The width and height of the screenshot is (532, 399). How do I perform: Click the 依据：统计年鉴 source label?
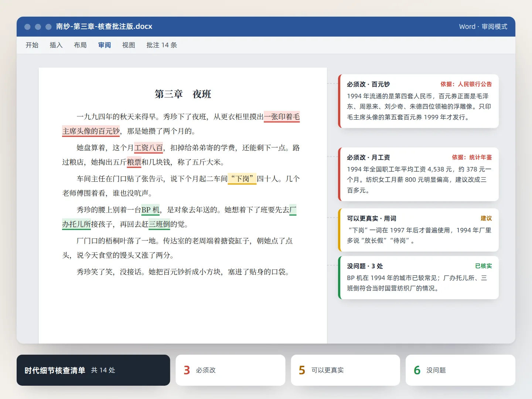click(472, 157)
